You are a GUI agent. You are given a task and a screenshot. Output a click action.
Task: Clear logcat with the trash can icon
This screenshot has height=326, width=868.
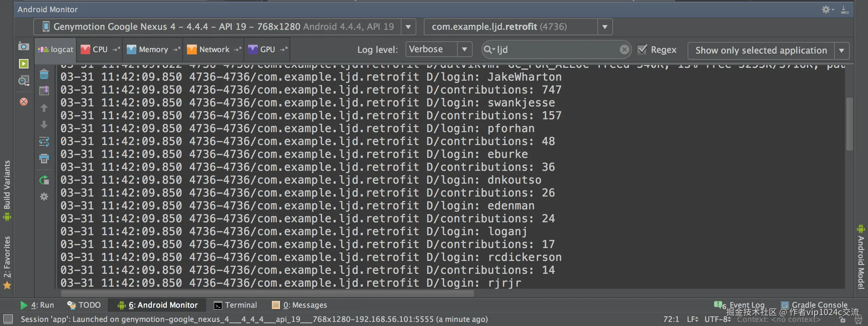click(44, 74)
